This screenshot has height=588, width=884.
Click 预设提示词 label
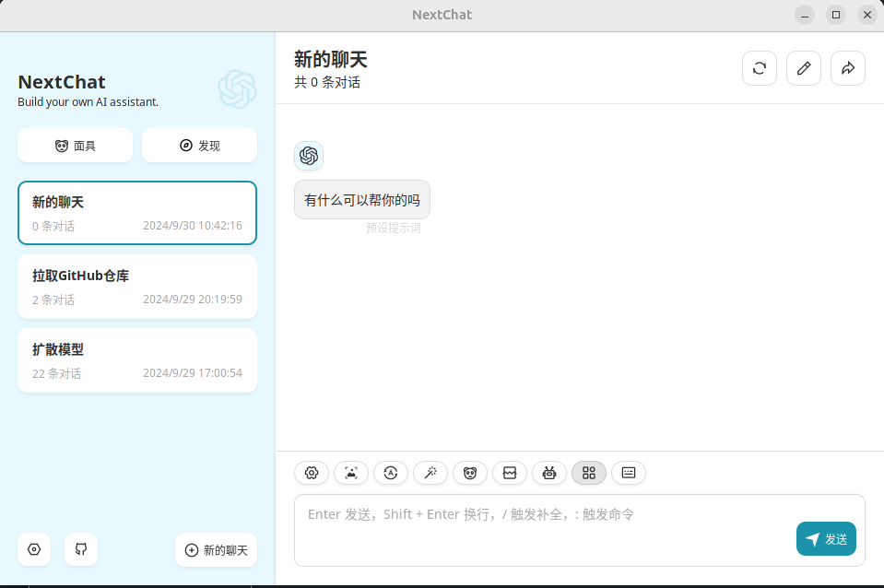pos(394,228)
